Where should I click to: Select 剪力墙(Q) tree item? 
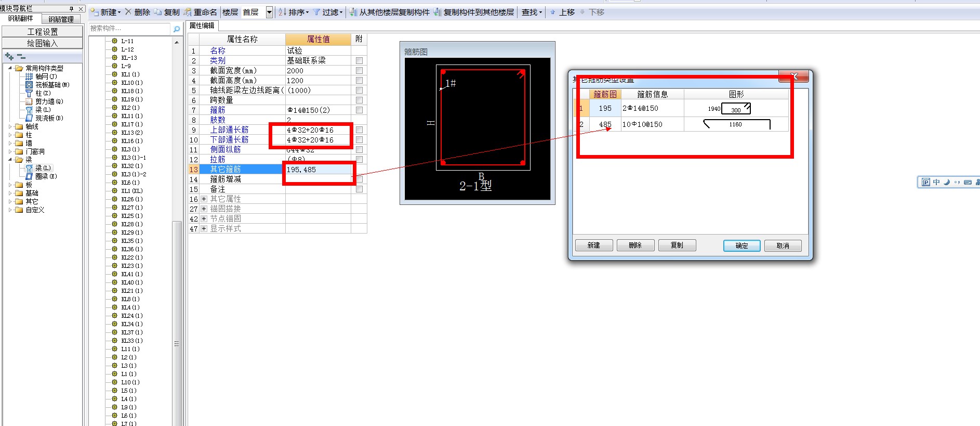point(44,101)
